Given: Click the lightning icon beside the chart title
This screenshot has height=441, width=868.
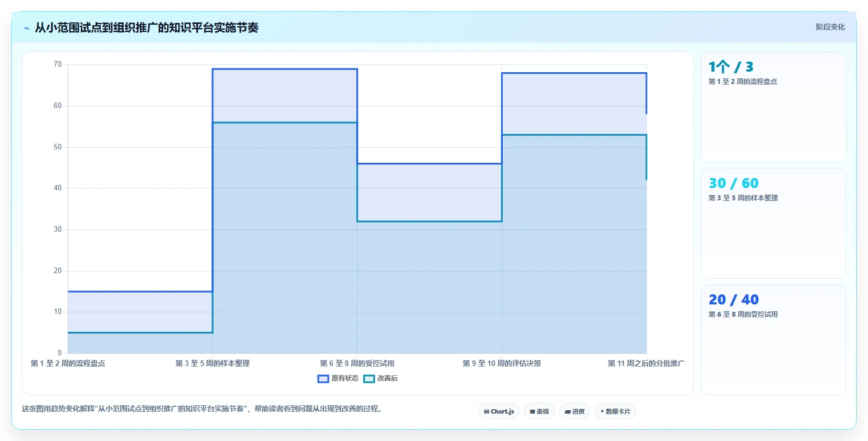Looking at the screenshot, I should (26, 28).
